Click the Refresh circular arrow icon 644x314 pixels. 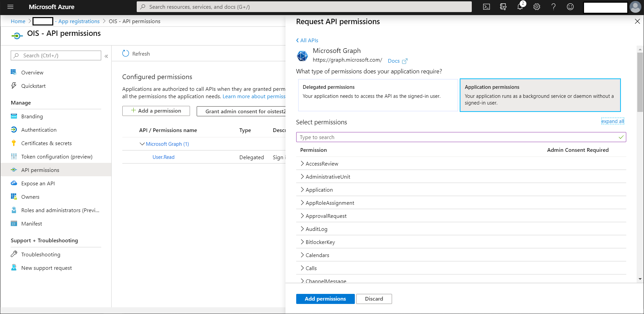point(126,53)
